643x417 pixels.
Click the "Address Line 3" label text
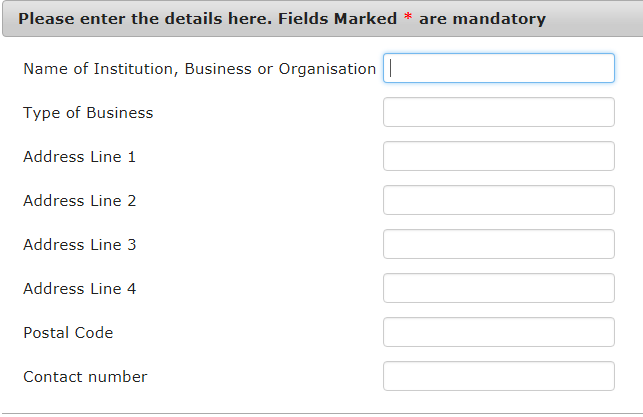click(79, 245)
